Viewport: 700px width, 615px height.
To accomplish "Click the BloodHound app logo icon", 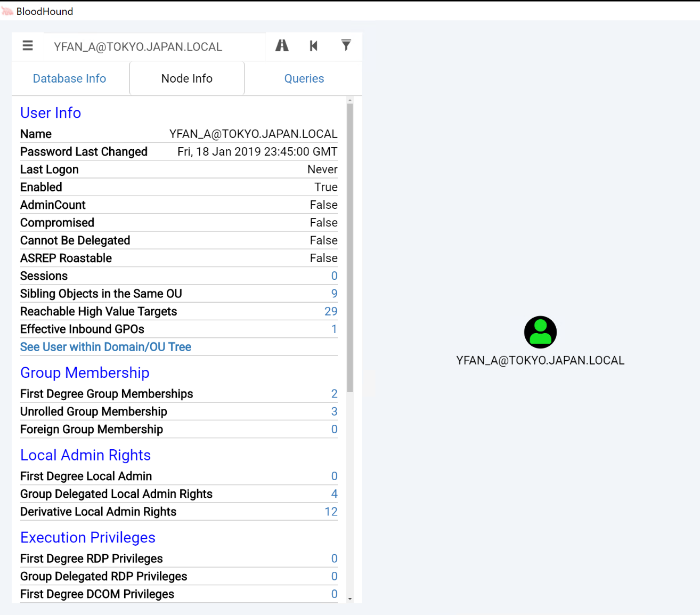I will coord(7,11).
